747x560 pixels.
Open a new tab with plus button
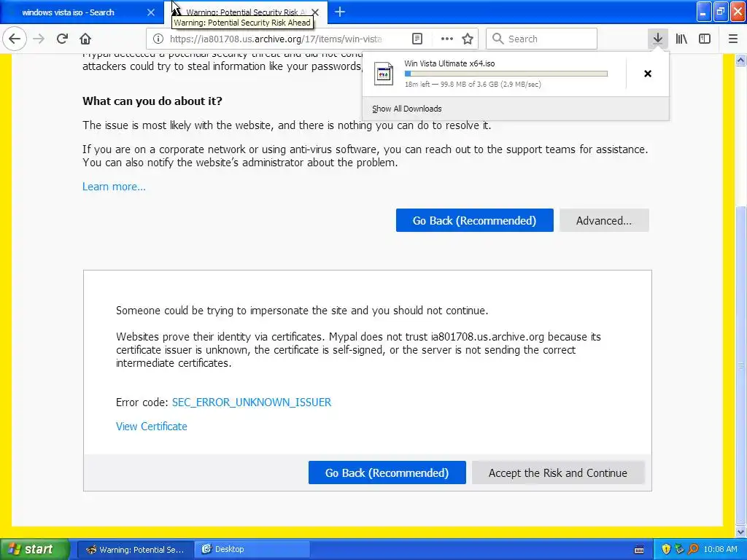pos(340,12)
